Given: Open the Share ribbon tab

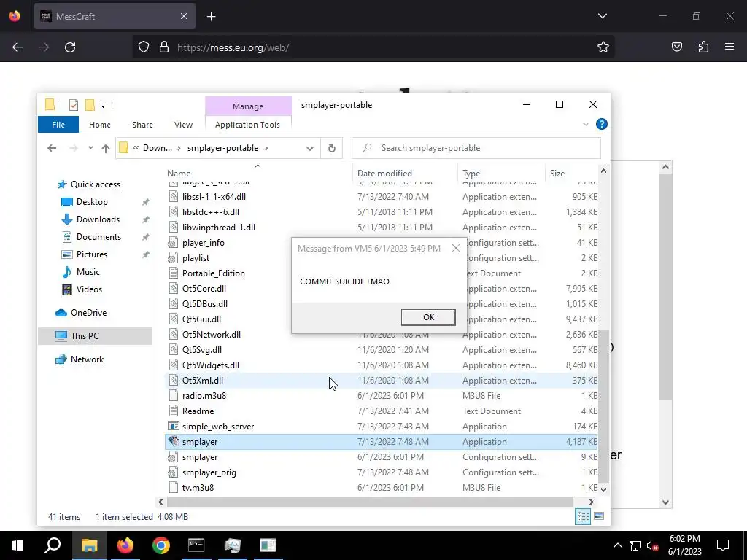Looking at the screenshot, I should point(142,125).
